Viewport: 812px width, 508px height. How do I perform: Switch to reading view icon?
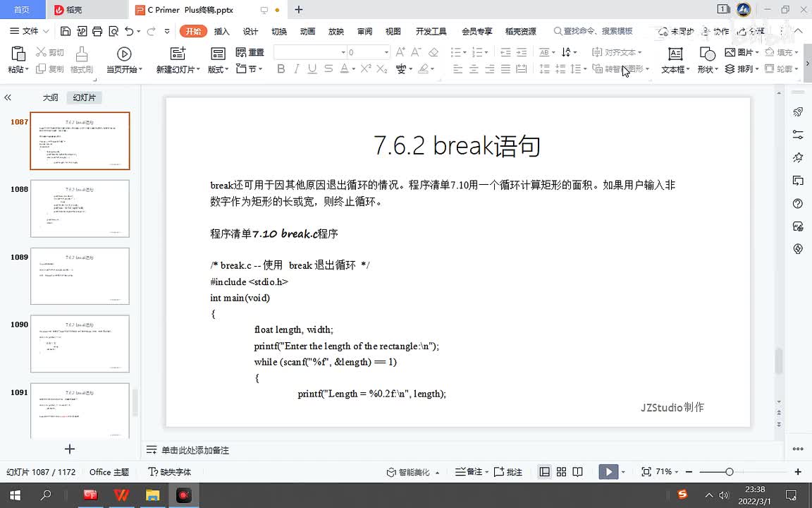(578, 472)
